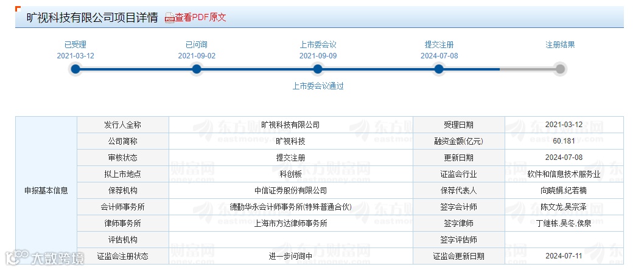Viewport: 644px width, 270px height.
Task: Click the 保荐代表人 label cell
Action: click(459, 190)
